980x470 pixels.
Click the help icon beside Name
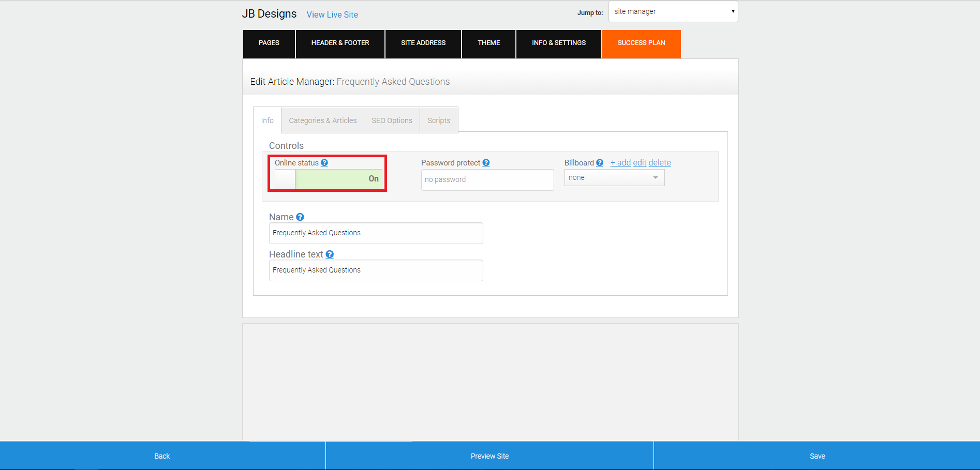[300, 217]
